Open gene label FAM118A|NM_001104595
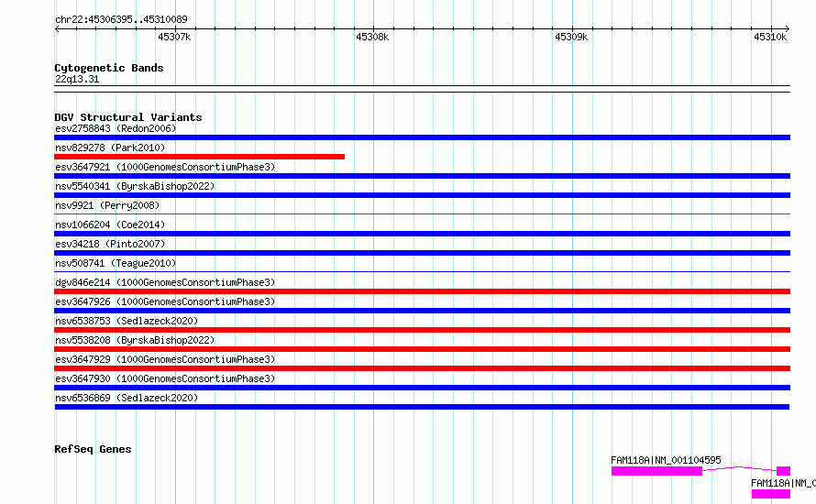The image size is (816, 504). click(x=666, y=460)
